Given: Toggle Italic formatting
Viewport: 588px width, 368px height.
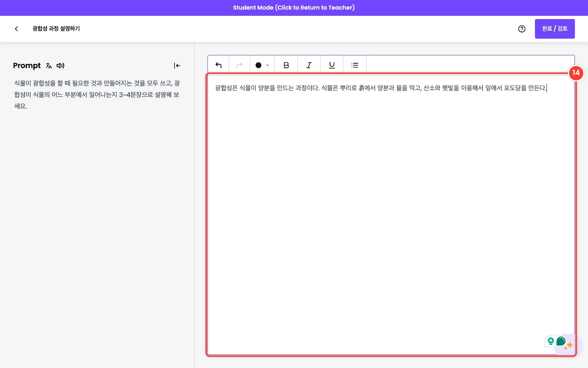Looking at the screenshot, I should pos(309,65).
